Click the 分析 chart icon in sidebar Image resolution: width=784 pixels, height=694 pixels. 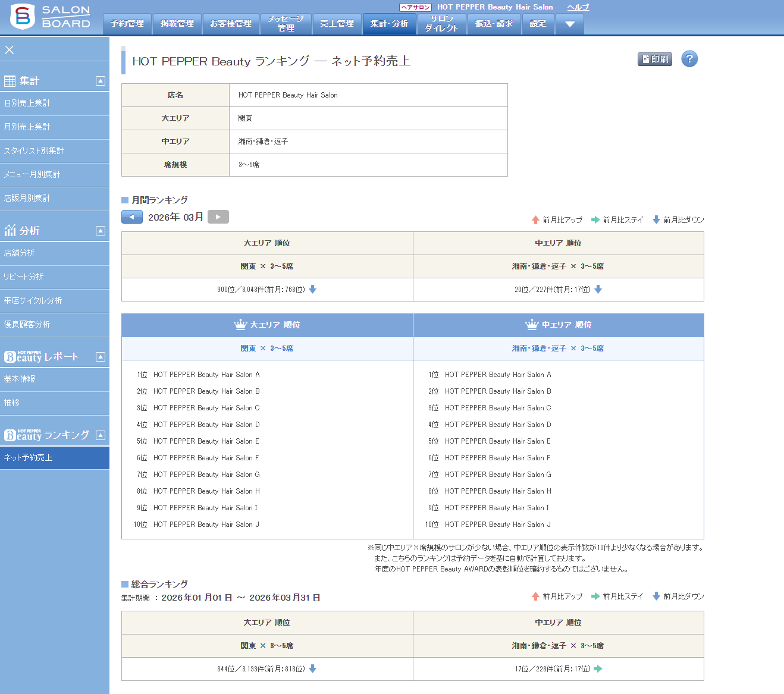pos(10,230)
